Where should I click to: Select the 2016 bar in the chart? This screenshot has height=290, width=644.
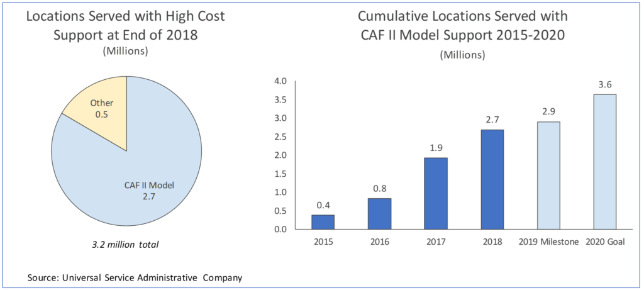point(380,214)
